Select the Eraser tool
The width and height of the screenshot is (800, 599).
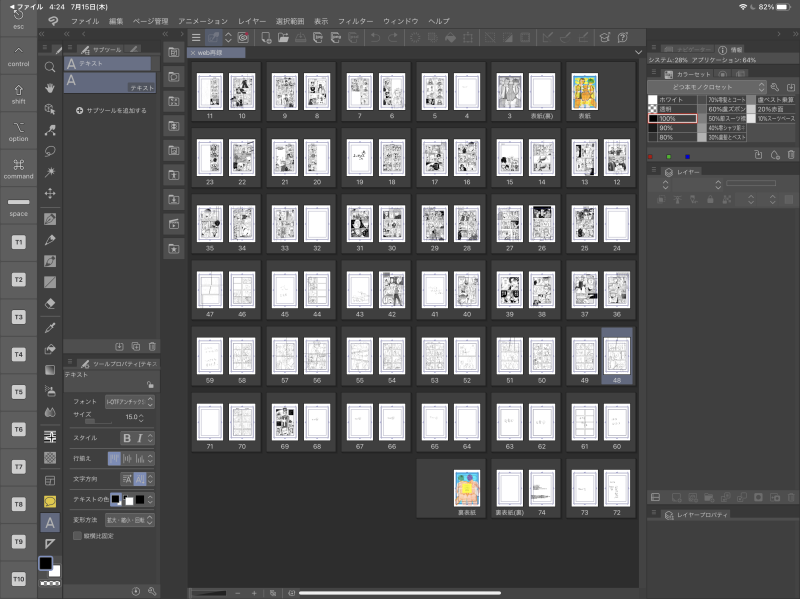[49, 304]
